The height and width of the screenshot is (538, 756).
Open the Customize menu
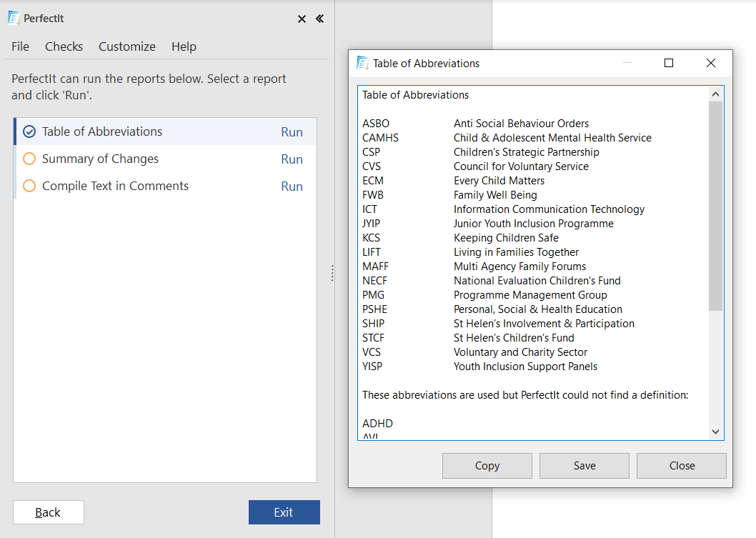point(127,46)
